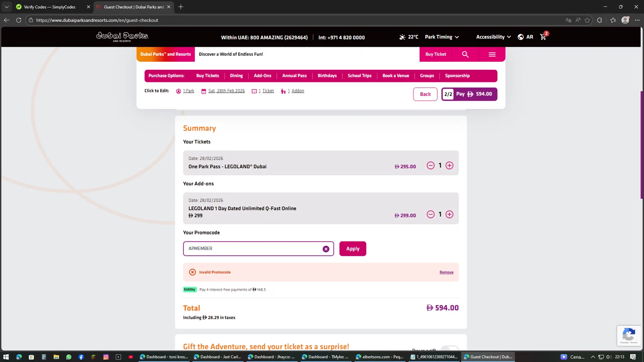Decrease Q-Fast add-on quantity
Viewport: 644px width, 362px height.
click(431, 214)
